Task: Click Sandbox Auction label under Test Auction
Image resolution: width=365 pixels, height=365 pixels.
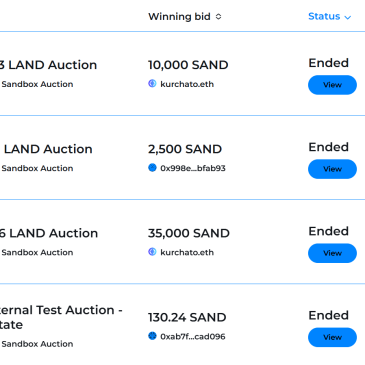Action: pos(37,344)
